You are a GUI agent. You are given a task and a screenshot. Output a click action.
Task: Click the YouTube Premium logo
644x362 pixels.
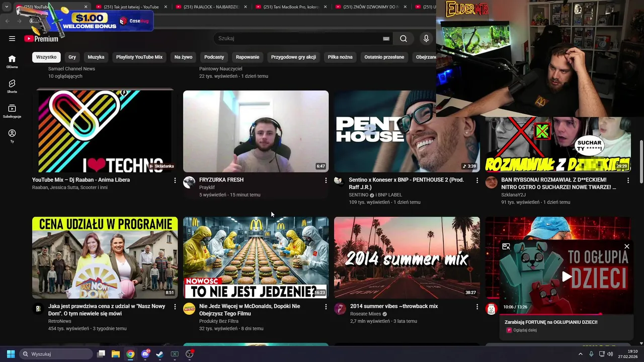coord(41,39)
